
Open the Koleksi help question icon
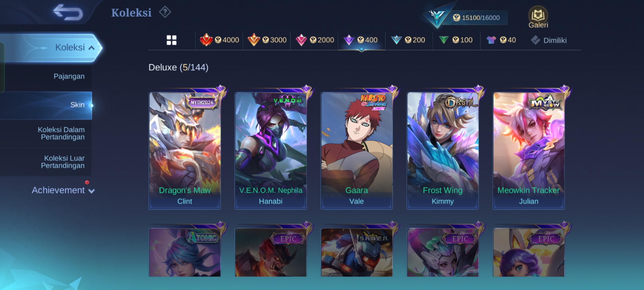pyautogui.click(x=165, y=12)
